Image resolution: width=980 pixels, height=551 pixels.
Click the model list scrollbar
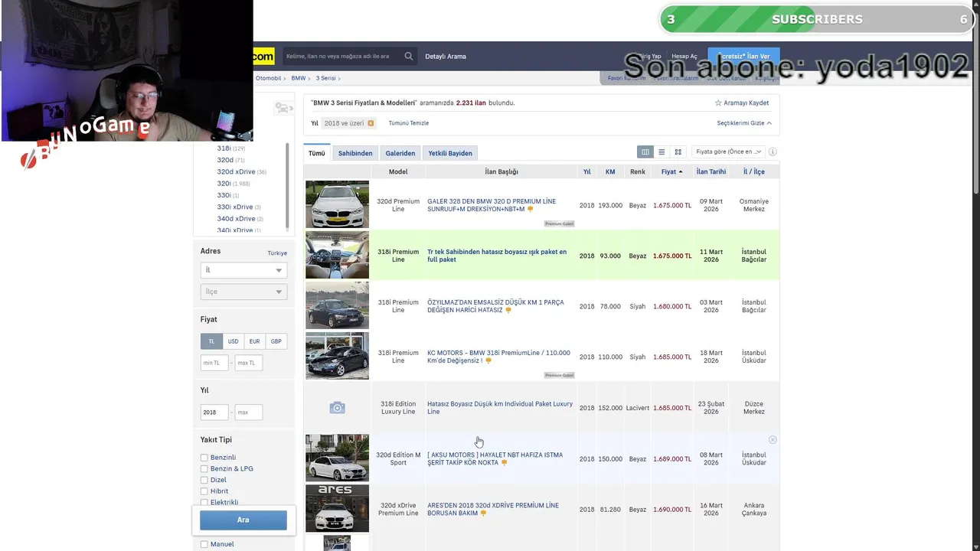point(287,186)
